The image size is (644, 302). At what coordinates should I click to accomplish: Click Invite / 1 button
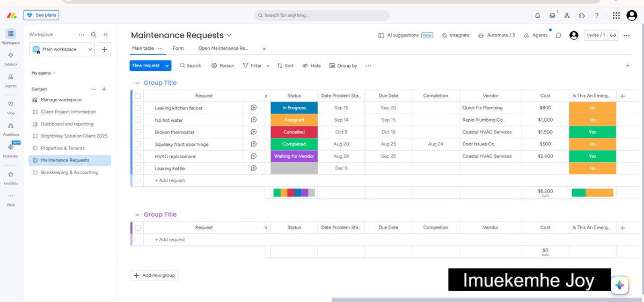click(x=596, y=35)
